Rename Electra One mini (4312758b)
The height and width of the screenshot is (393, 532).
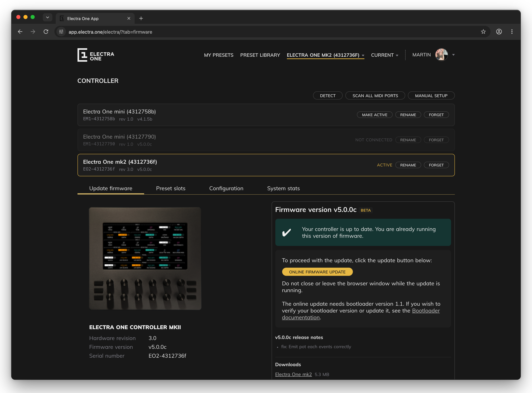coord(408,115)
